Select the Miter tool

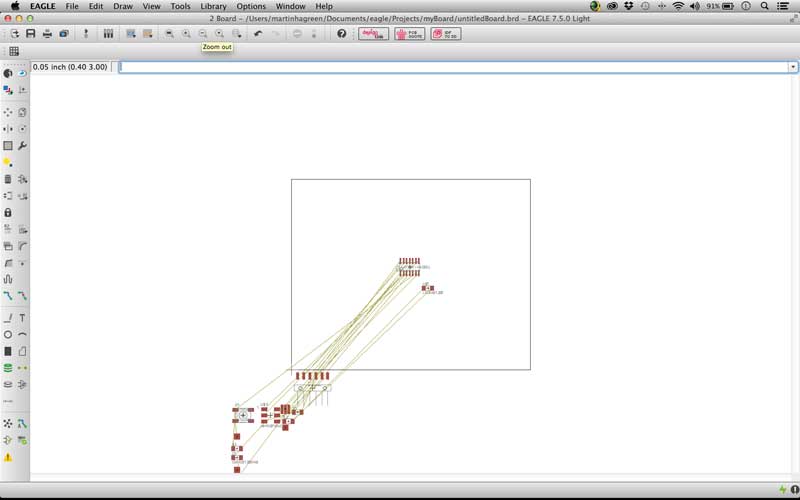tap(22, 246)
